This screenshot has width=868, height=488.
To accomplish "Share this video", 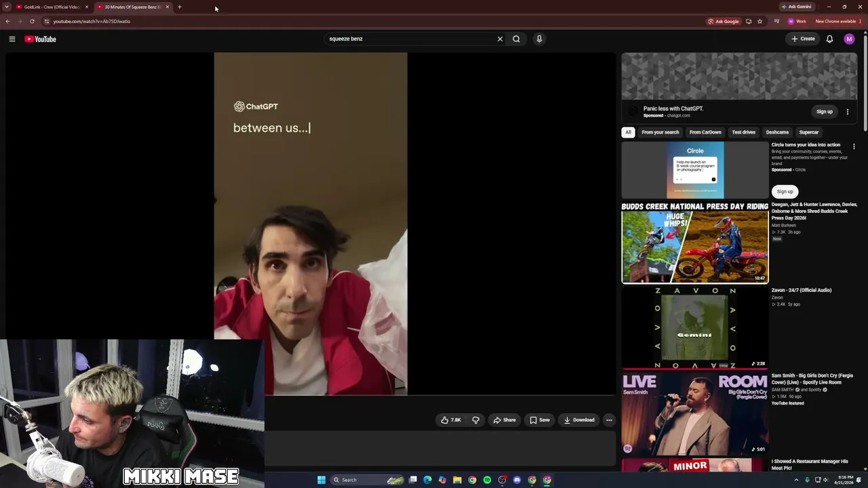I will 505,420.
